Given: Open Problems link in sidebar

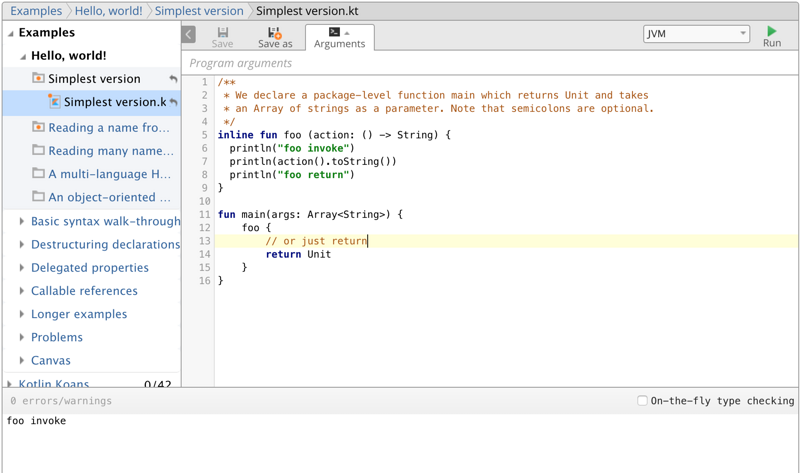Looking at the screenshot, I should point(57,337).
